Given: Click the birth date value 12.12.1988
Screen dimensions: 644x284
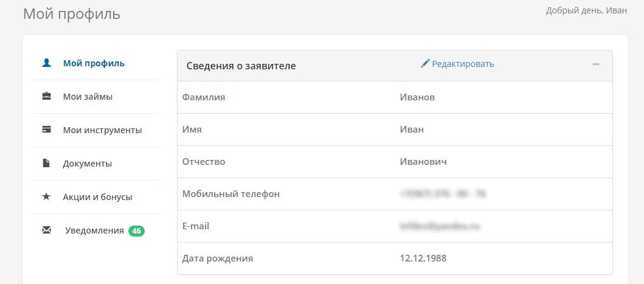Looking at the screenshot, I should (423, 258).
